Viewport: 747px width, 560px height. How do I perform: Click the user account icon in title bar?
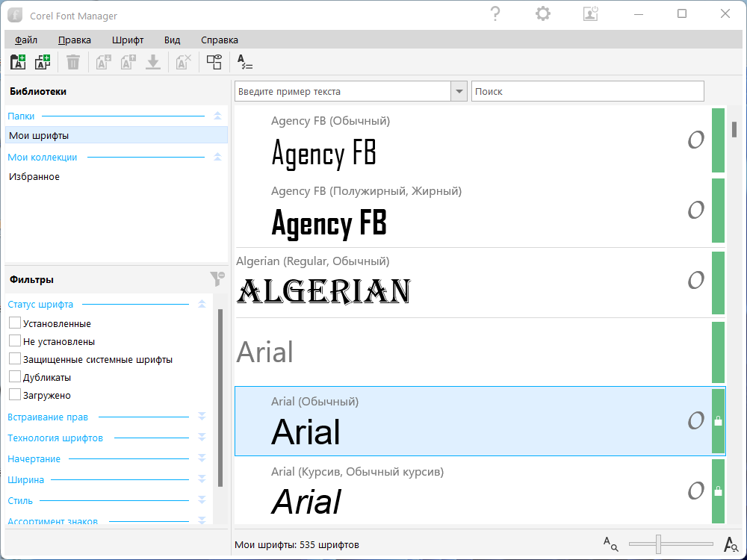[x=590, y=13]
